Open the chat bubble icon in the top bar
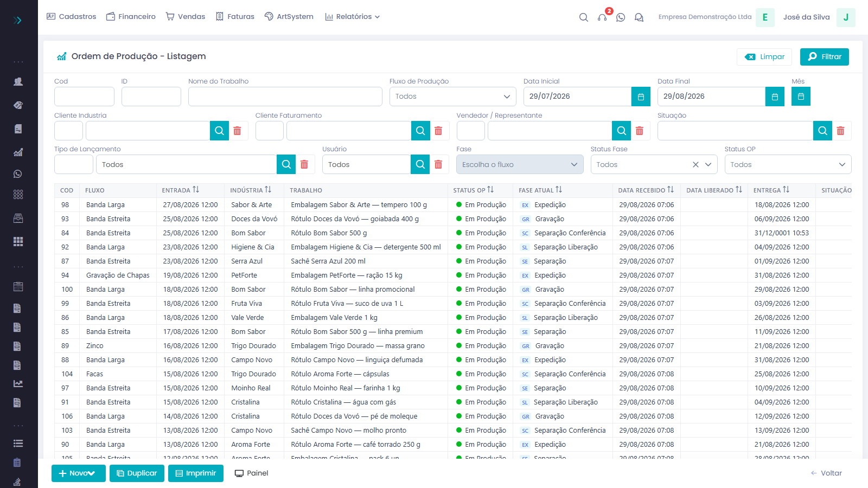 639,17
